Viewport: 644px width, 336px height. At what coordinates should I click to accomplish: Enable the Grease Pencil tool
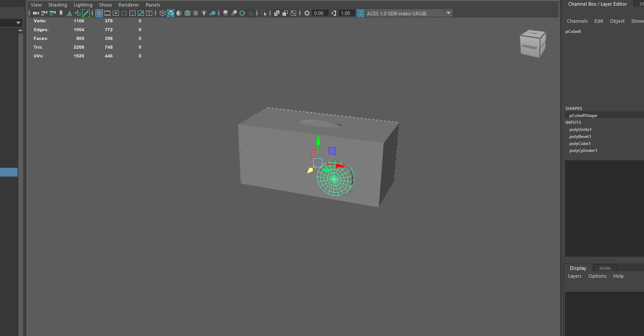pyautogui.click(x=86, y=13)
